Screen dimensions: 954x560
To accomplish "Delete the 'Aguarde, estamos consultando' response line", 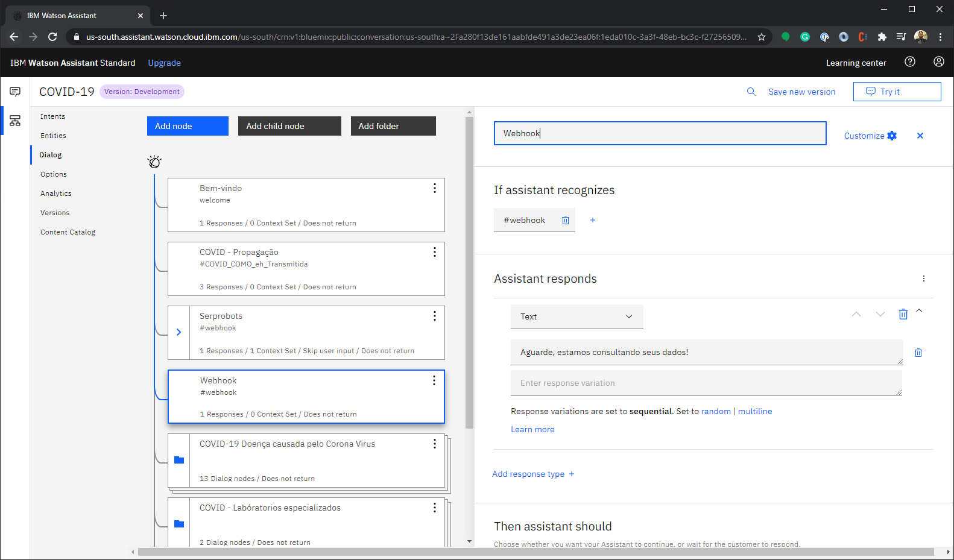I will pyautogui.click(x=918, y=353).
